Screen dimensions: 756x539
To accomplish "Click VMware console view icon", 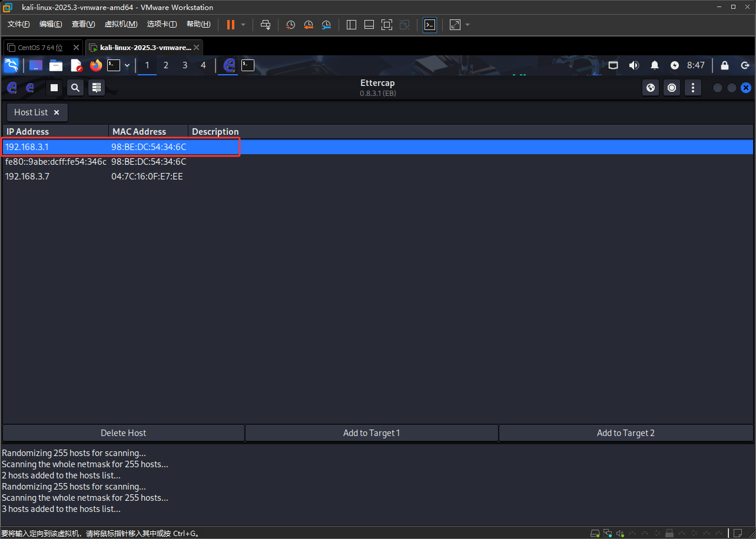I will (430, 25).
